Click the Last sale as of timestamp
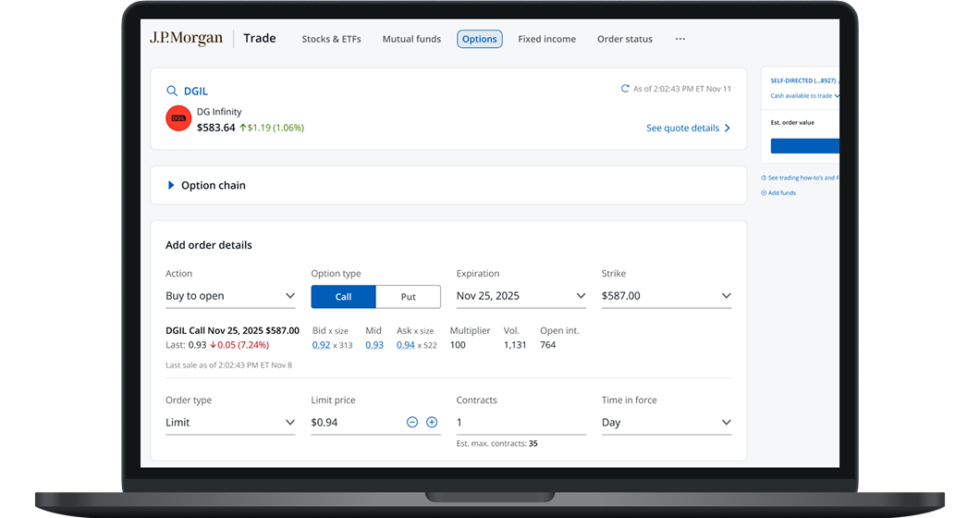Viewport: 980px width, 518px height. point(228,364)
